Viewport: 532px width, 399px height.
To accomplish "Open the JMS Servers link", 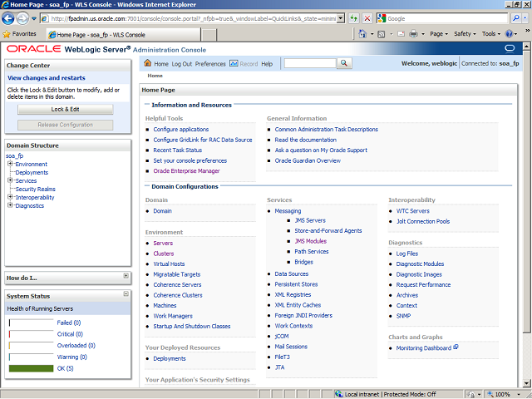I will 310,220.
